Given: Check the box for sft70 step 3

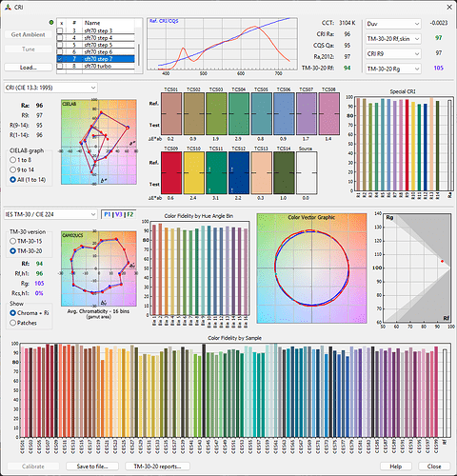Looking at the screenshot, I should coord(60,30).
